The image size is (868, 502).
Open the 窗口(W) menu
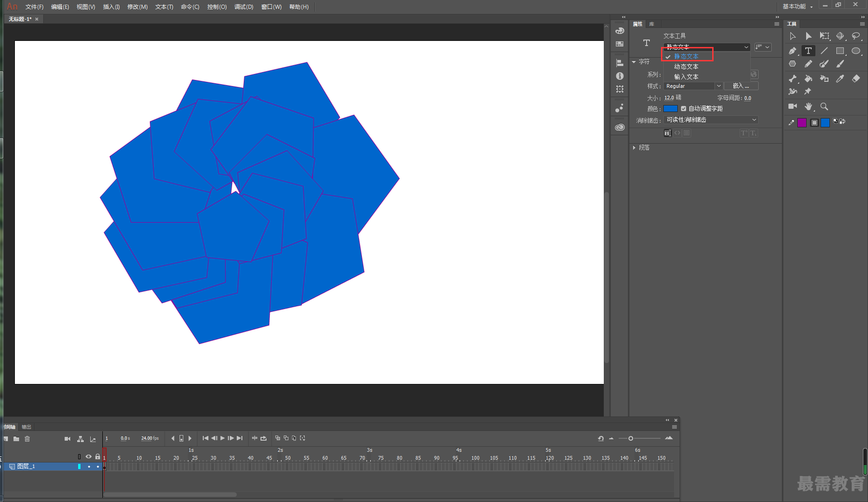tap(271, 7)
